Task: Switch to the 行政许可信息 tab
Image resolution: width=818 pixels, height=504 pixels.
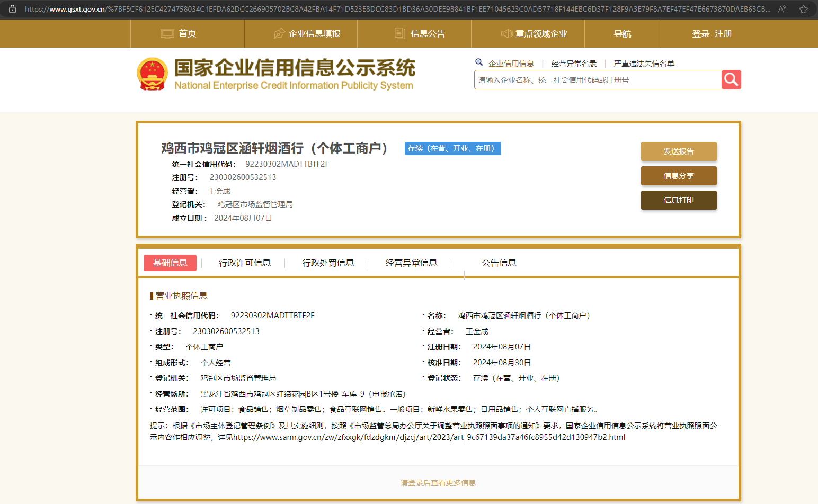Action: 245,263
